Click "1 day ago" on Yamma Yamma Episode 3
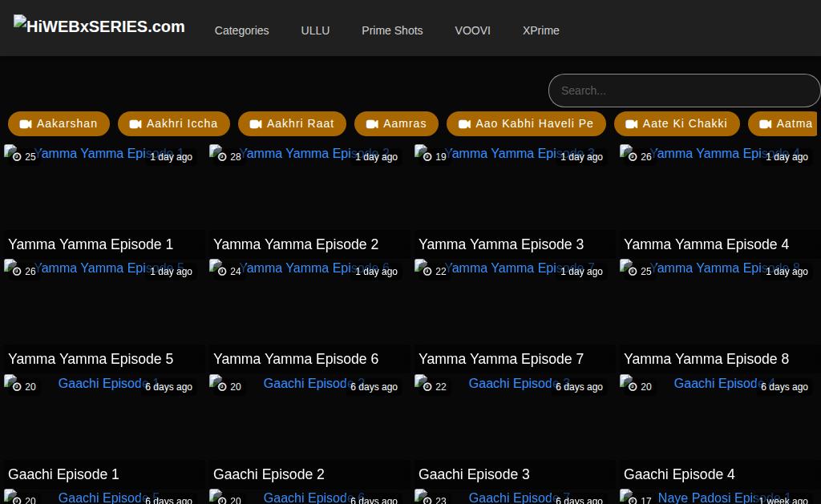 pyautogui.click(x=582, y=157)
